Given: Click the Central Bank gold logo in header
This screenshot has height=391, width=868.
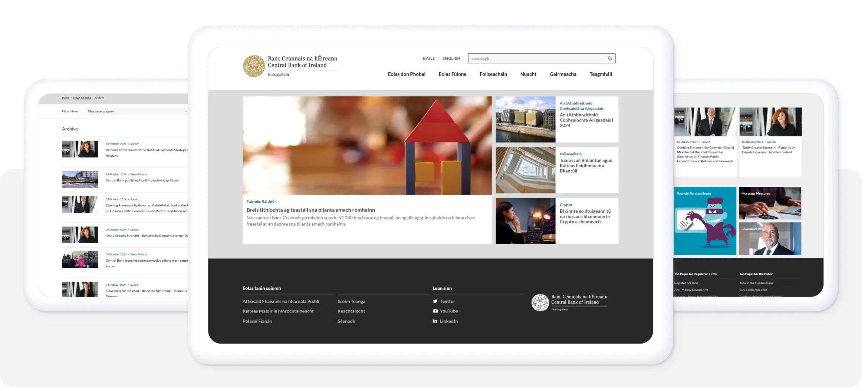Looking at the screenshot, I should (x=254, y=66).
